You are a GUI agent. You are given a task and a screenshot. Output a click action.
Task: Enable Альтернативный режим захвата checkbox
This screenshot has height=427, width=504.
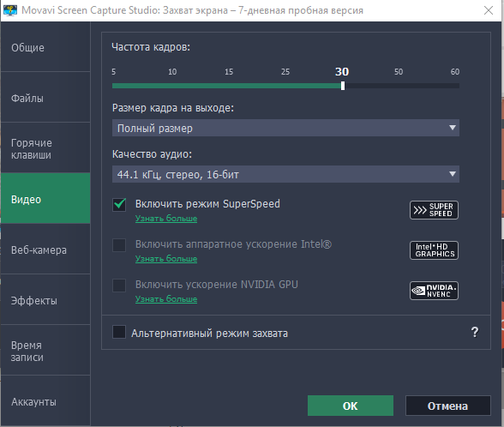(x=119, y=332)
